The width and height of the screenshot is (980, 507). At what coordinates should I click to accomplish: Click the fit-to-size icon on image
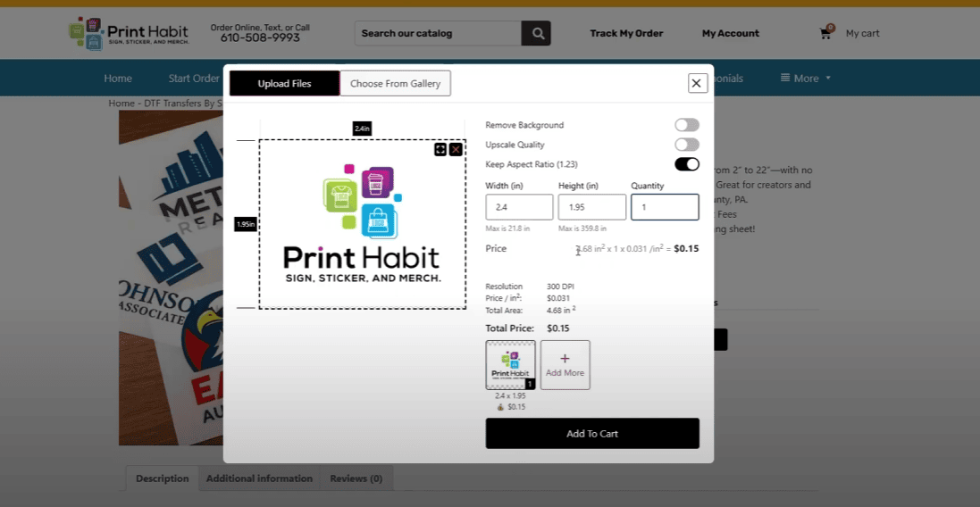click(x=440, y=149)
